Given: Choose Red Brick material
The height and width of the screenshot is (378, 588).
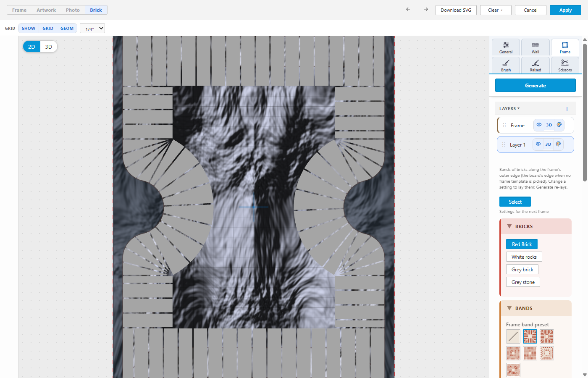Looking at the screenshot, I should (522, 244).
